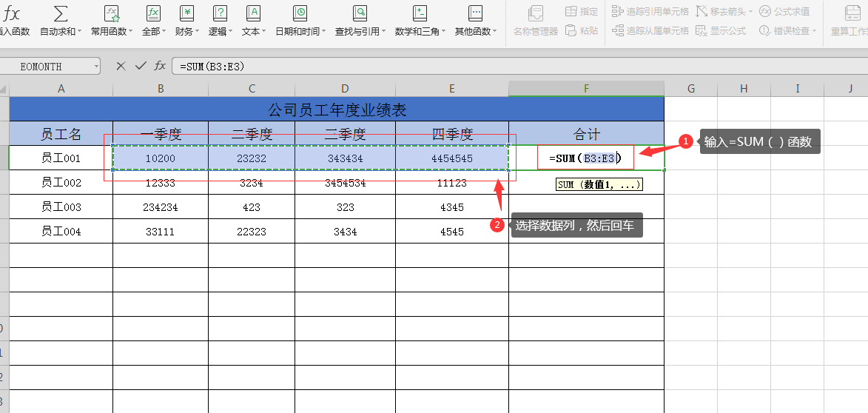The width and height of the screenshot is (868, 413).
Task: Expand the 文本 dropdown arrow
Action: (263, 32)
